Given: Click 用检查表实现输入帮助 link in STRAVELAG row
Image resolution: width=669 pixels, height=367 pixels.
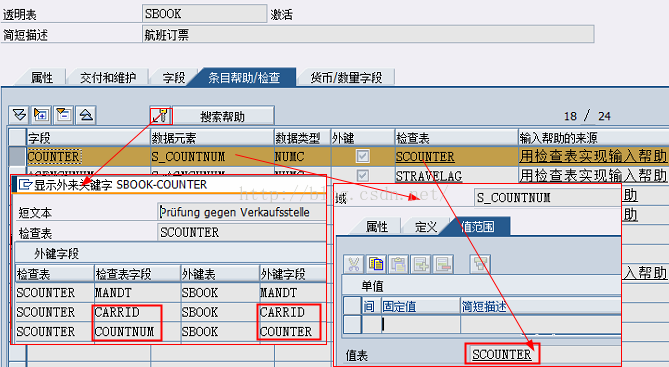Looking at the screenshot, I should pos(593,175).
